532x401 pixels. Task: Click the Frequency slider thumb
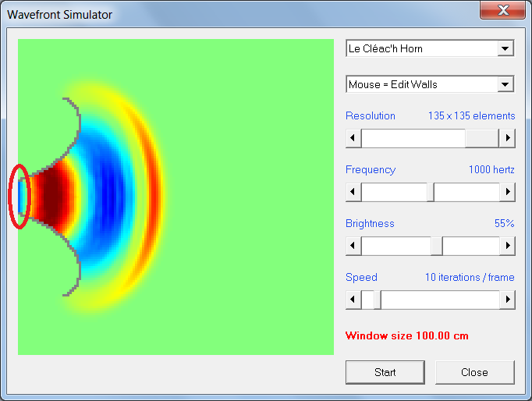point(431,192)
